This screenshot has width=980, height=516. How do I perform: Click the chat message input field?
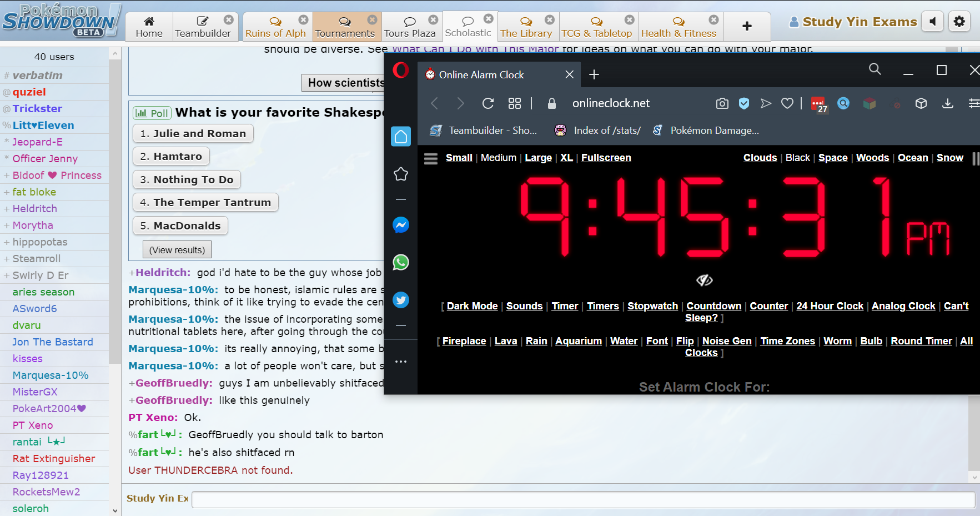(x=583, y=499)
